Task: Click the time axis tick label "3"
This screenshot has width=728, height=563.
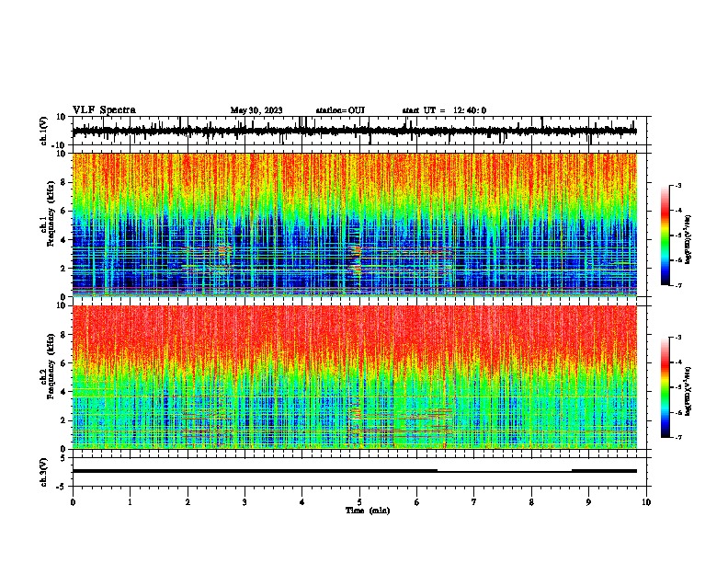Action: click(x=245, y=502)
